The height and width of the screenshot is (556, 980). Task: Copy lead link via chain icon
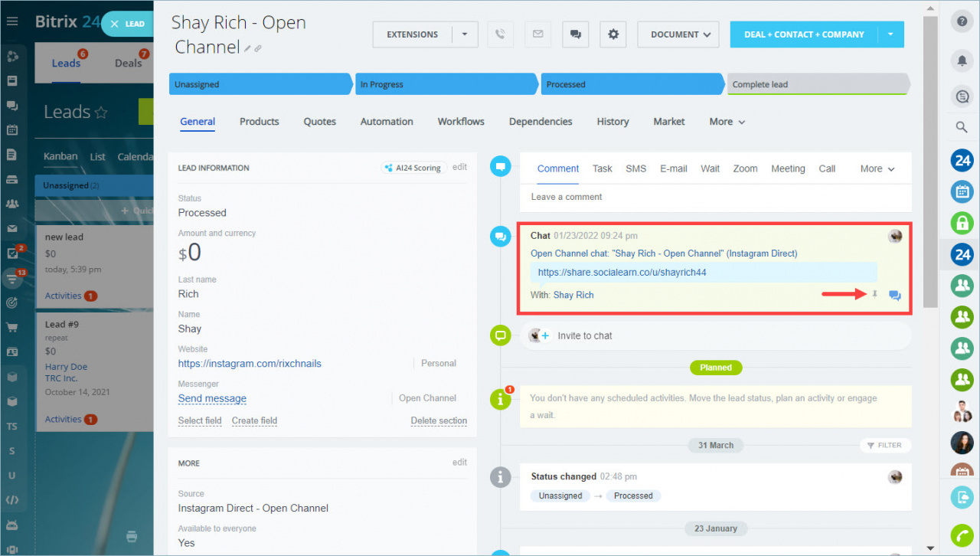tap(258, 49)
